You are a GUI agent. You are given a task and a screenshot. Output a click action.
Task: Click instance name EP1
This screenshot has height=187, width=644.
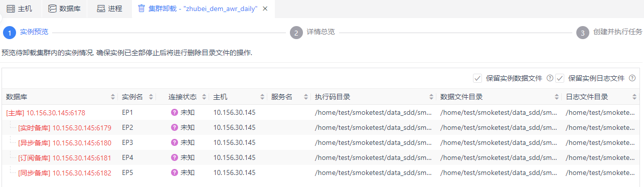pos(127,113)
